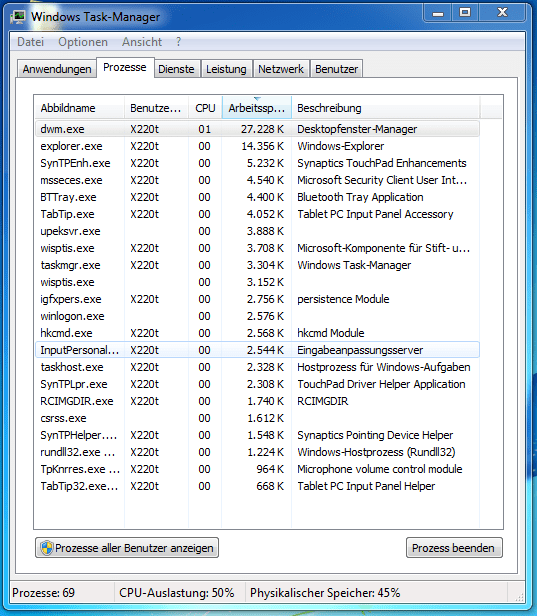Select wisptis.exe using 3.152 K

point(257,282)
